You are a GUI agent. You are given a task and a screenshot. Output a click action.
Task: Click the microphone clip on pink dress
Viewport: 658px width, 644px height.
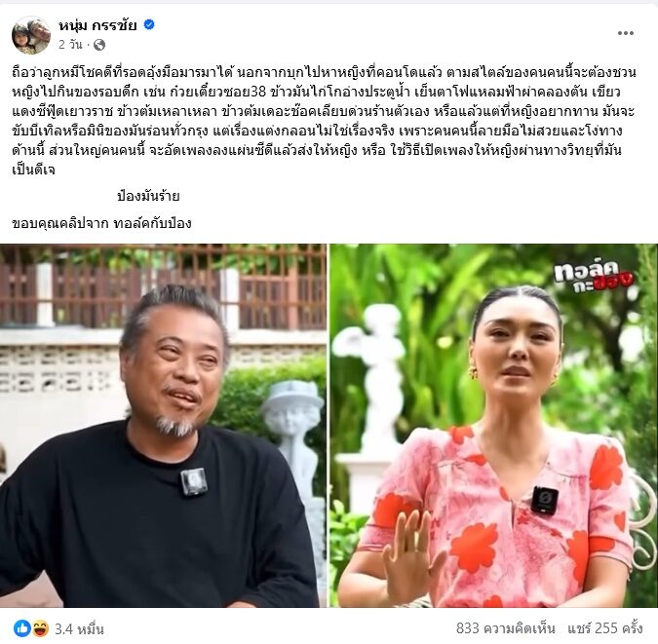[x=544, y=501]
